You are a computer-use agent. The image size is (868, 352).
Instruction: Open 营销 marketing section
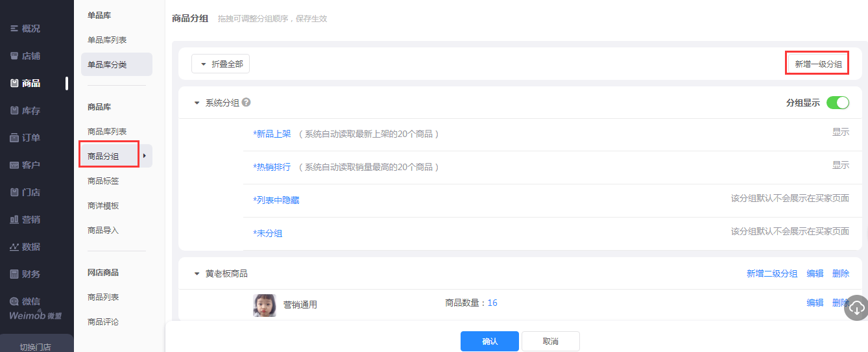[30, 220]
